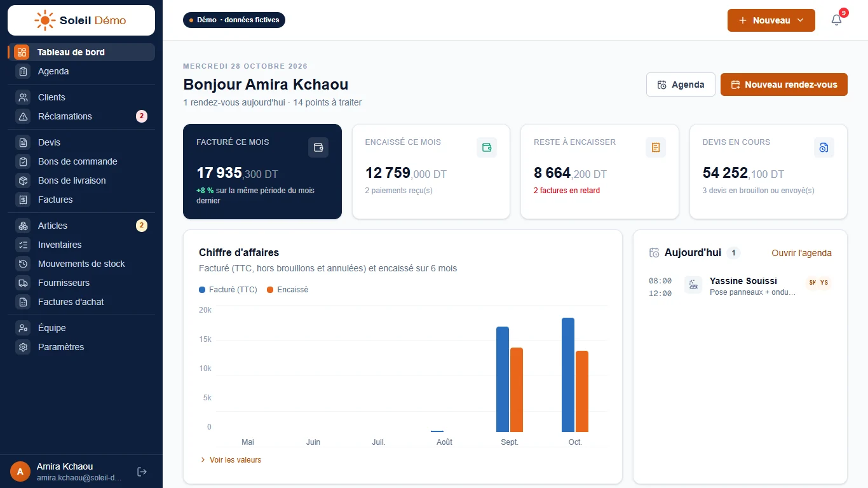
Task: Select Équipe in the sidebar
Action: [x=81, y=328]
